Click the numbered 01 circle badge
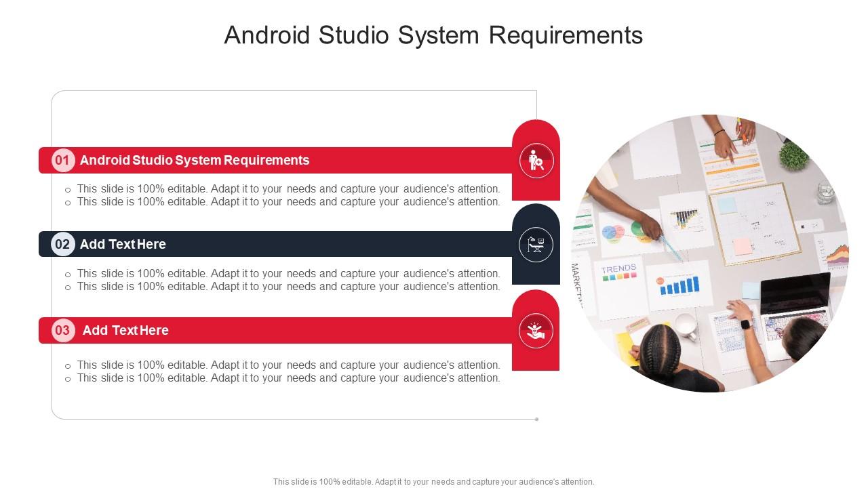Screen dimensions: 868x488 (x=62, y=161)
